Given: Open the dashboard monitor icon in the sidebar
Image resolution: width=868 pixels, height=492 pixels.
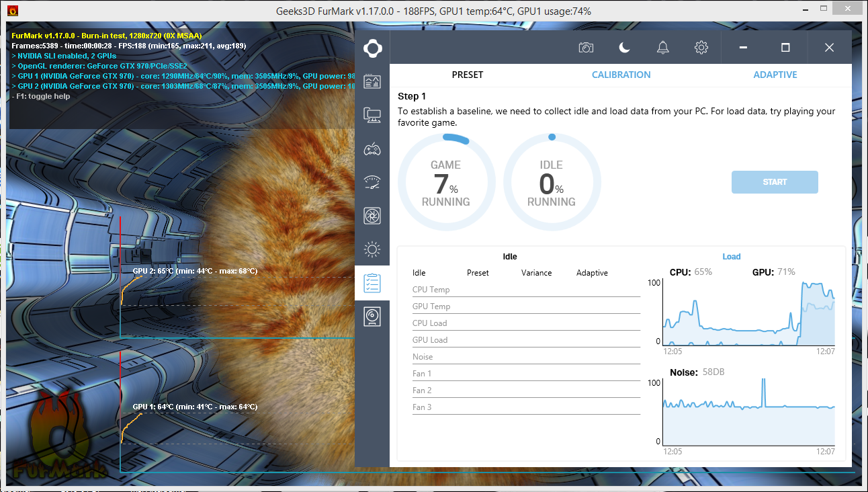Looking at the screenshot, I should click(372, 81).
